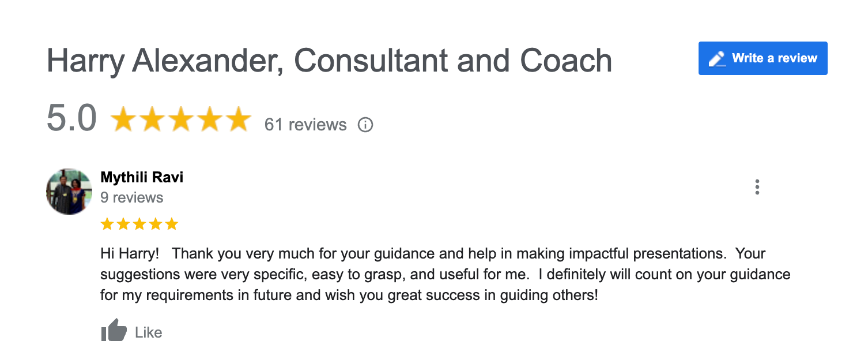The height and width of the screenshot is (352, 868).
Task: Click the 9 reviews text under Mythili Ravi
Action: [x=131, y=197]
